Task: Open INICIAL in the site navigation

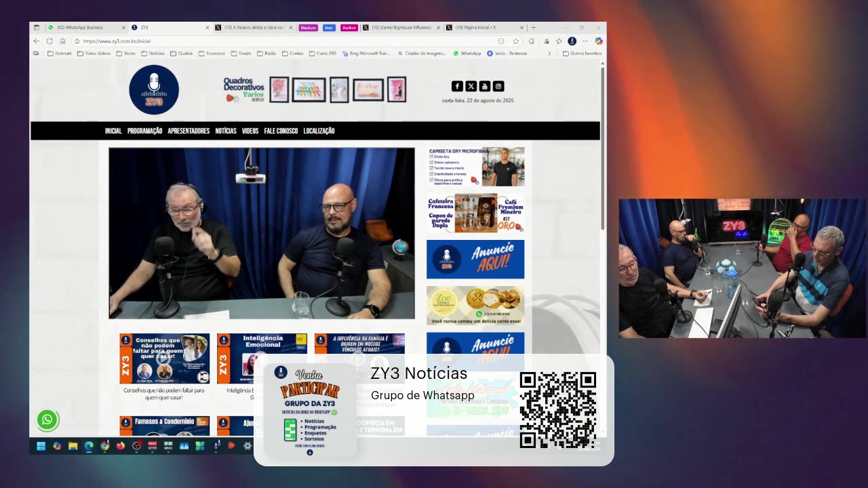Action: [113, 131]
